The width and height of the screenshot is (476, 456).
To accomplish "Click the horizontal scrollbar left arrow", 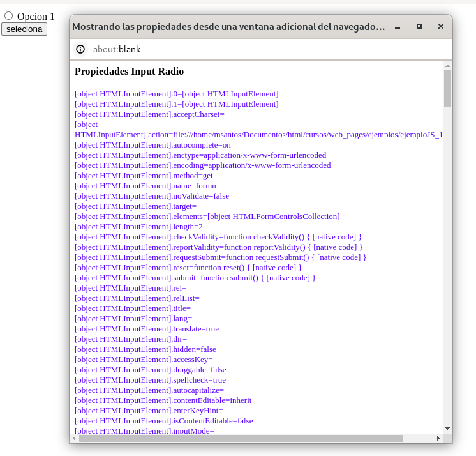I will 74,438.
